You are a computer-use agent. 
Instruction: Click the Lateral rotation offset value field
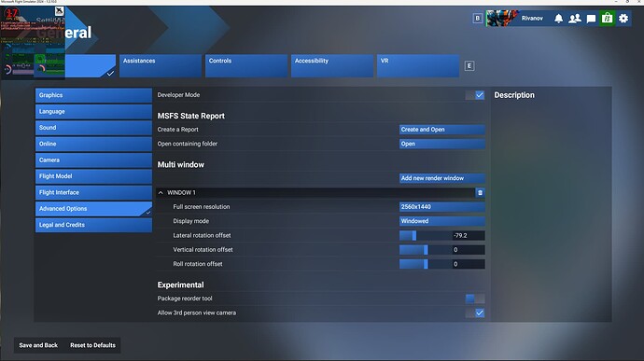tap(468, 235)
